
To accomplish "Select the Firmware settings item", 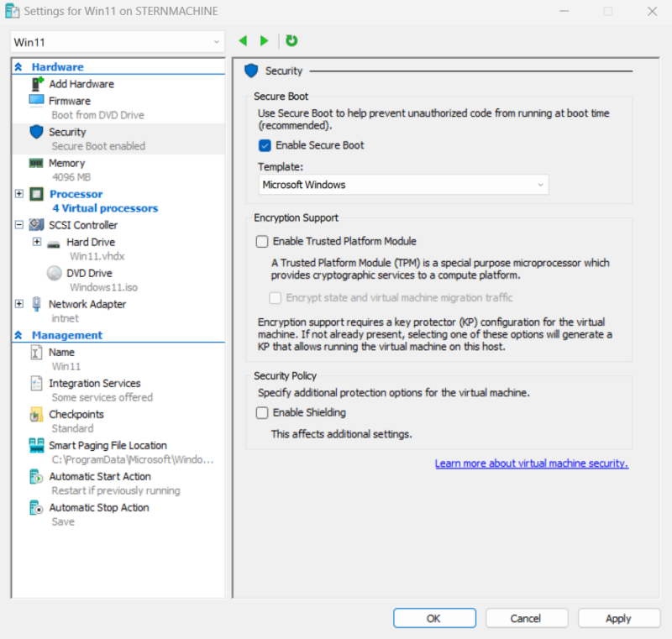I will click(x=70, y=101).
